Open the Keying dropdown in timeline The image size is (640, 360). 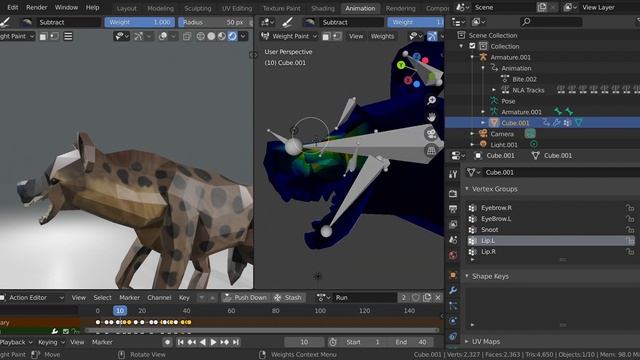[x=51, y=342]
